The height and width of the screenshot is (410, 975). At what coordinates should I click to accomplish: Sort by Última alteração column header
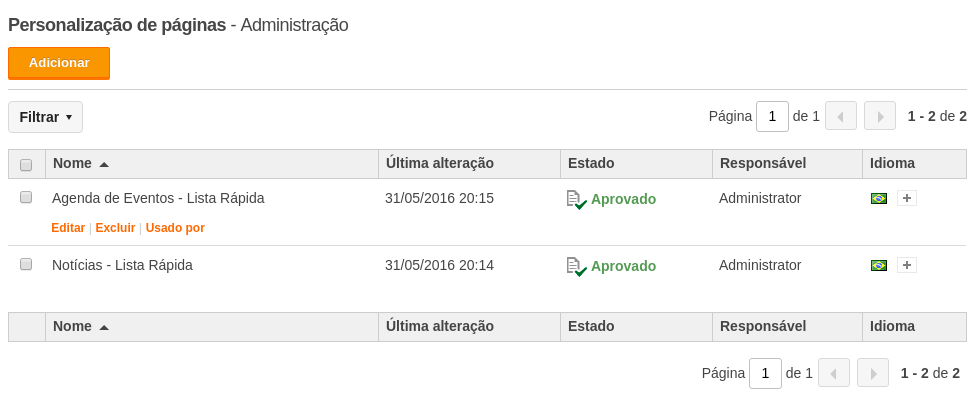pyautogui.click(x=440, y=164)
